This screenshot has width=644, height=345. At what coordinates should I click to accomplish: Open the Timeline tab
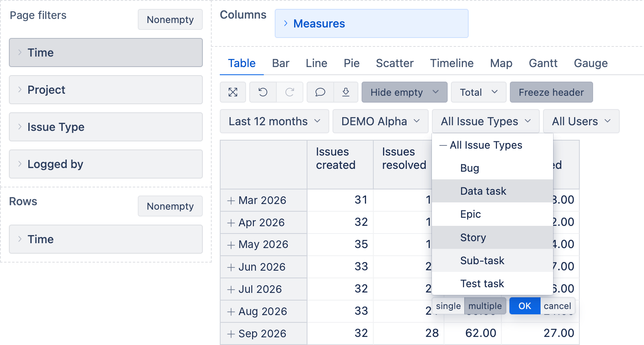pyautogui.click(x=452, y=63)
